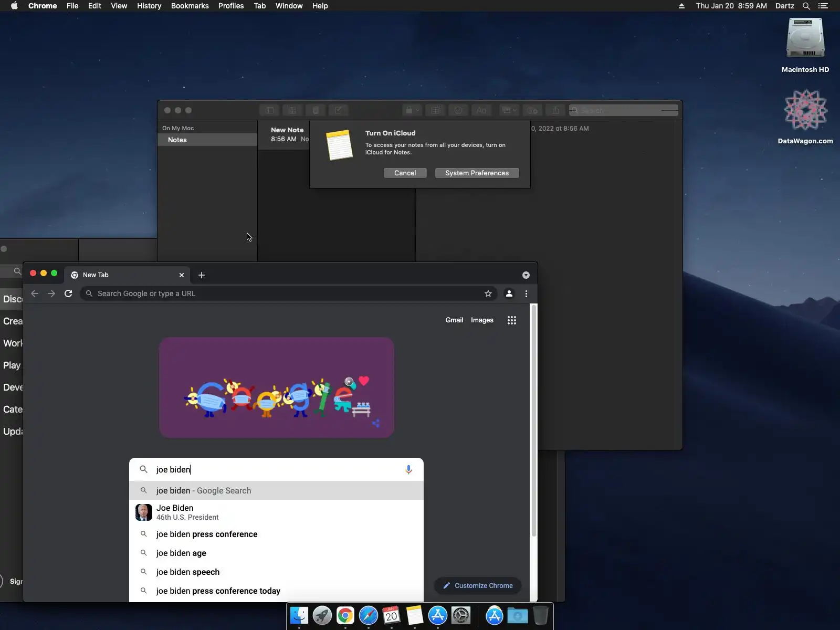
Task: Share the Google doodle
Action: (376, 423)
